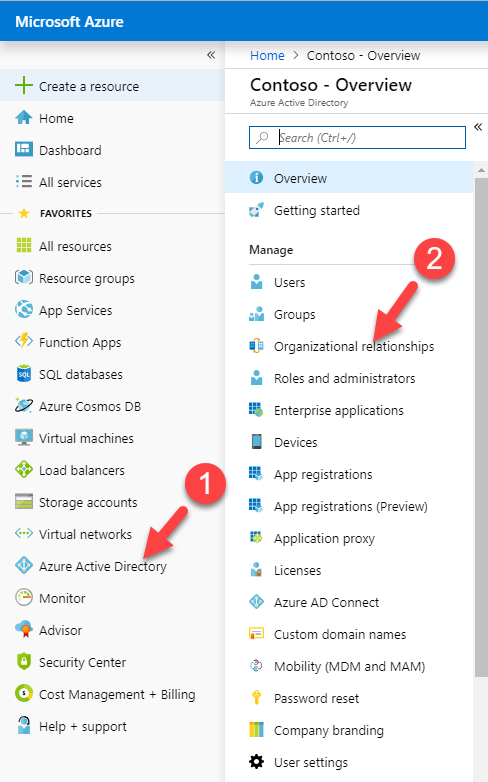Select the Azure Cosmos DB planet icon
The width and height of the screenshot is (488, 782).
click(x=24, y=405)
